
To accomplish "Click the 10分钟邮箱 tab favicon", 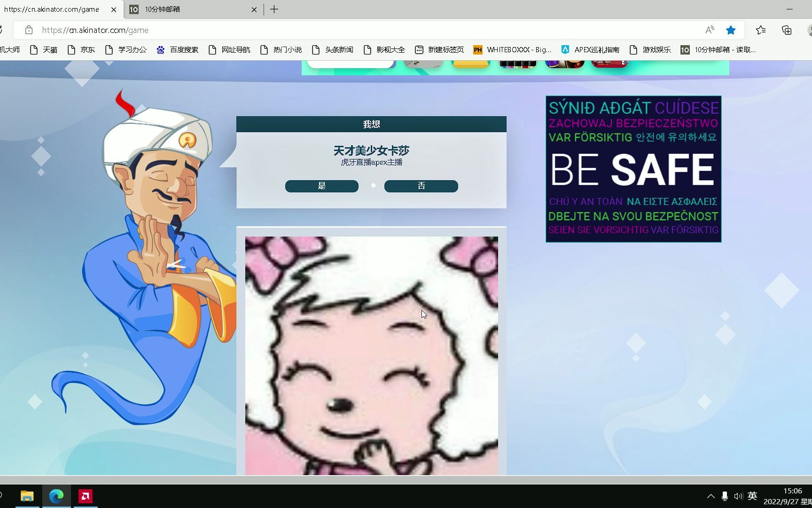I will 134,9.
